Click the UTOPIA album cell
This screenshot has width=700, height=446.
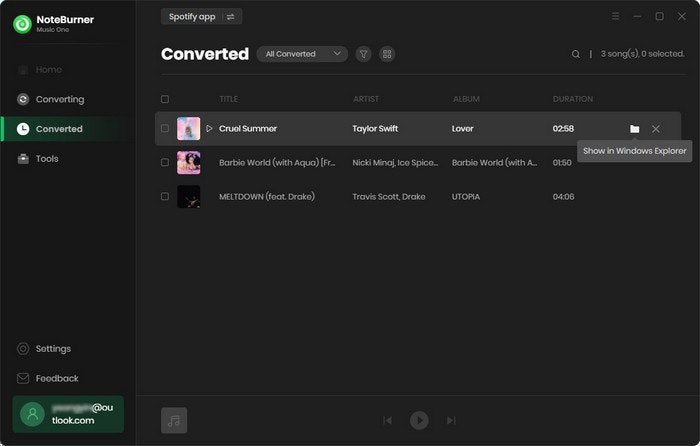click(466, 196)
